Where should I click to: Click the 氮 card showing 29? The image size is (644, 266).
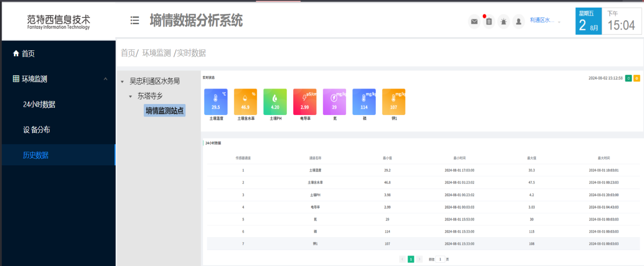tap(334, 102)
